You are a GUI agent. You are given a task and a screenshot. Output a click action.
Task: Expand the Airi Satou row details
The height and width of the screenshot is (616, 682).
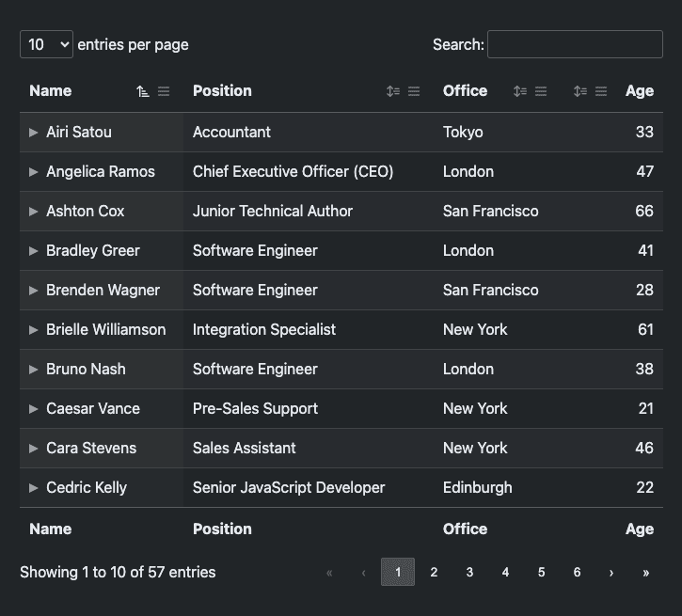34,133
